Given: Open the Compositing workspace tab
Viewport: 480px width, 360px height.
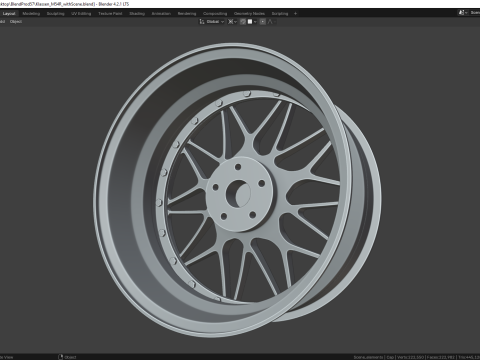Looking at the screenshot, I should pyautogui.click(x=215, y=14).
